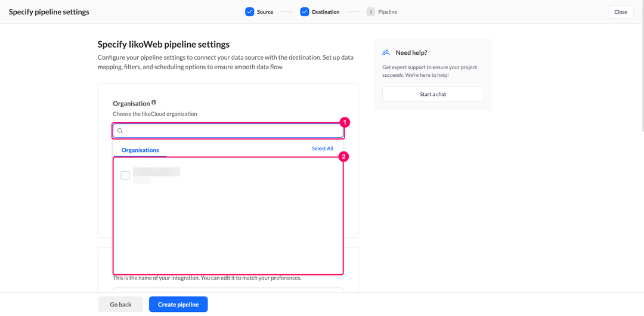This screenshot has width=644, height=316.
Task: Tick the organisation checkbox in the list
Action: tap(125, 175)
